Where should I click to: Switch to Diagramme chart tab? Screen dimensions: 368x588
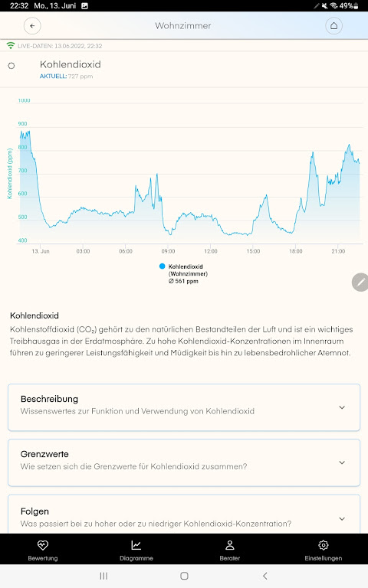point(136,550)
